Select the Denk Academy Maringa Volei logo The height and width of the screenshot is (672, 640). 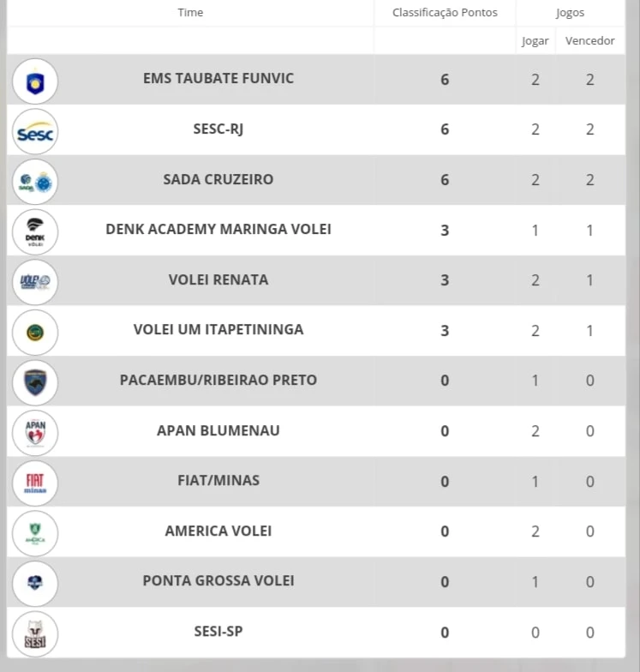pos(35,232)
